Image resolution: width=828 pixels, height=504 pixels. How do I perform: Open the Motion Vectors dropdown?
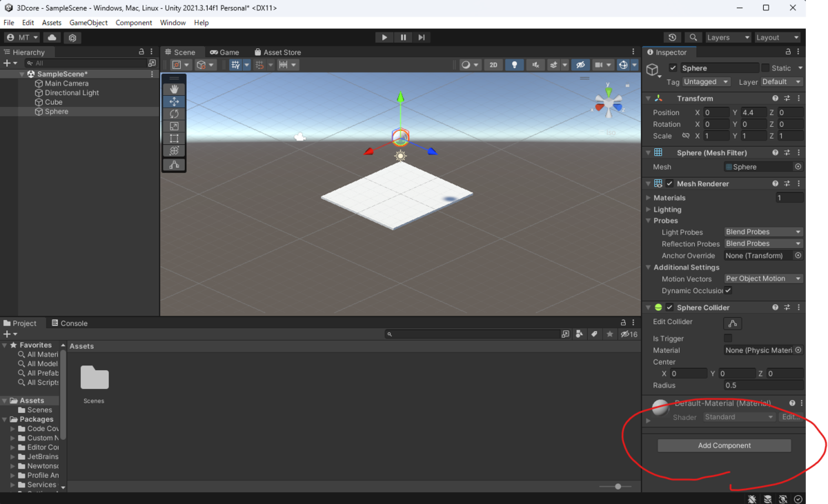click(x=763, y=279)
